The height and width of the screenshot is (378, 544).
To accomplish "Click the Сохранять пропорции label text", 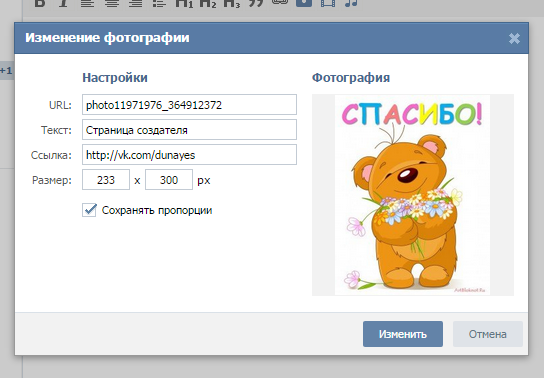I will tap(157, 211).
